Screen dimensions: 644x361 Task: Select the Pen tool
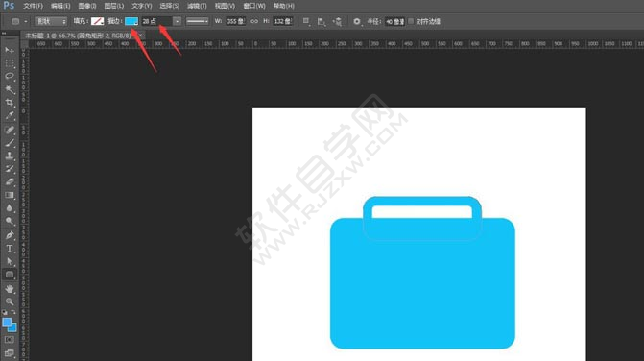pyautogui.click(x=10, y=235)
